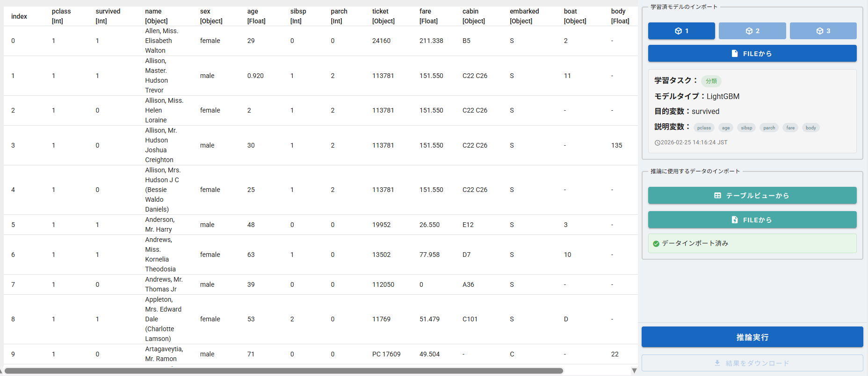Select ticket cell PC 17609
The width and height of the screenshot is (868, 376).
pos(386,354)
